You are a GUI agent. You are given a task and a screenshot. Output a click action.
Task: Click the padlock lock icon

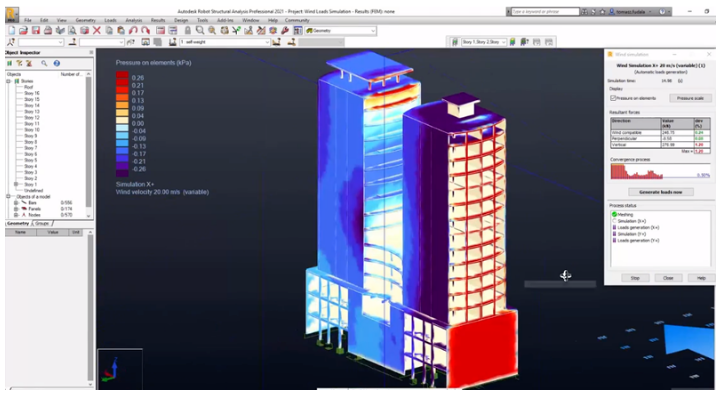187,30
